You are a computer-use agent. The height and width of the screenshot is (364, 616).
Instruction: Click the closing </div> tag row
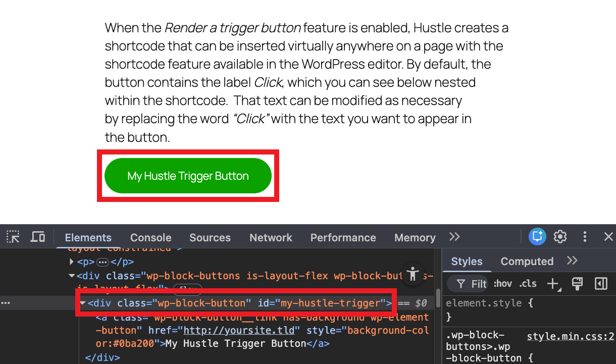[x=103, y=357]
